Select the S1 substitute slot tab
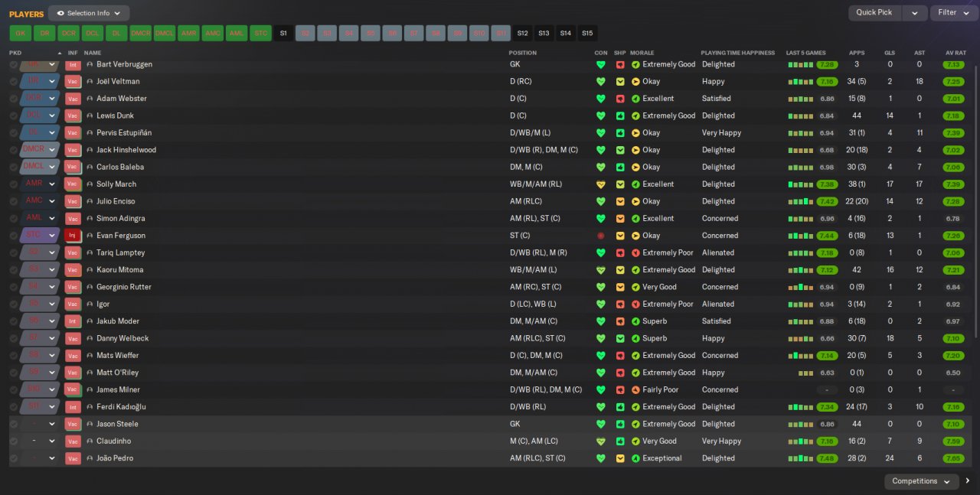Viewport: 980px width, 495px height. 283,33
